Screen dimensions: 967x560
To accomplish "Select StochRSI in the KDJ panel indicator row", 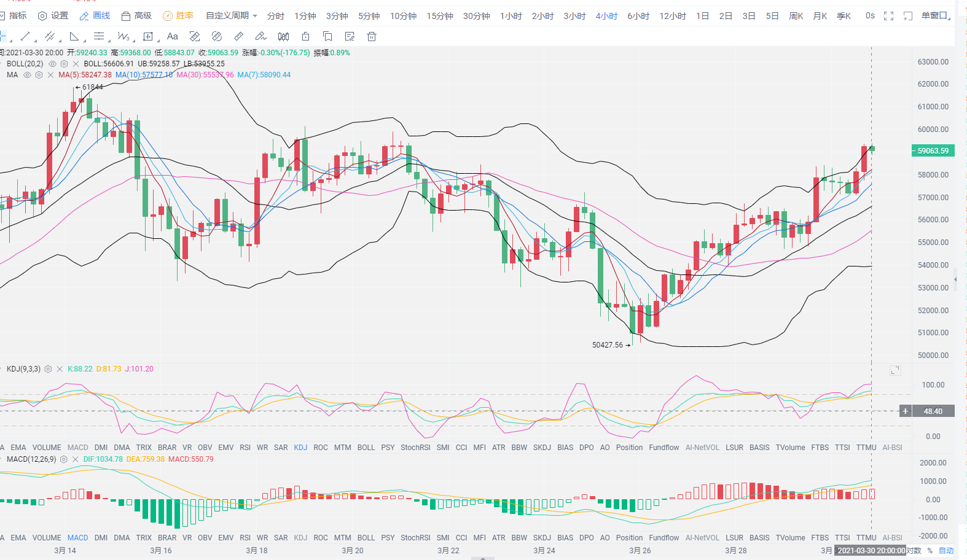I will pos(415,448).
